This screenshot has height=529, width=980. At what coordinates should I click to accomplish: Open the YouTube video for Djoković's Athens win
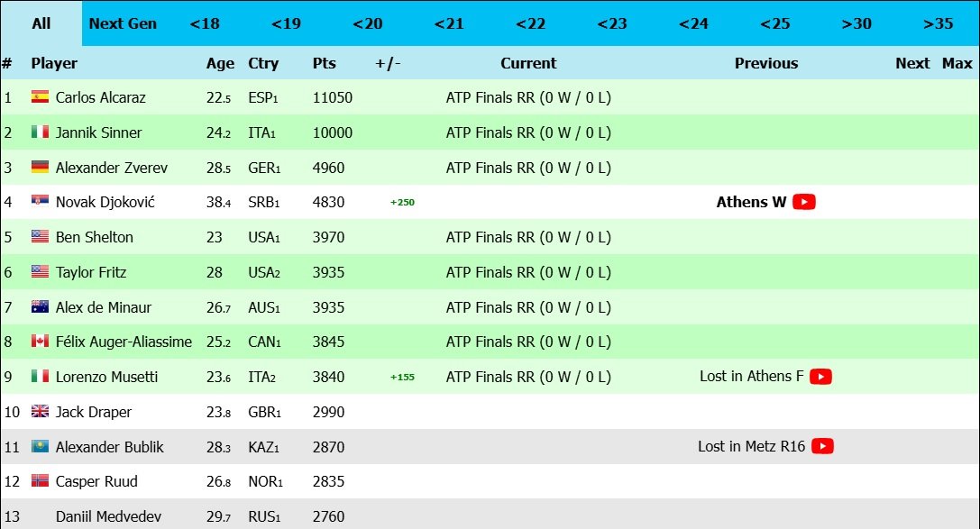[x=804, y=202]
